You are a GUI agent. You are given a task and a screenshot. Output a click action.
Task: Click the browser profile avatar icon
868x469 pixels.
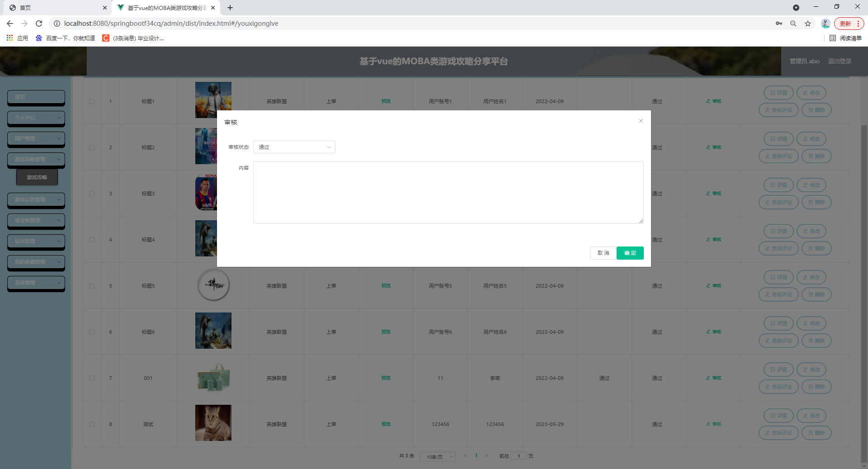tap(826, 24)
